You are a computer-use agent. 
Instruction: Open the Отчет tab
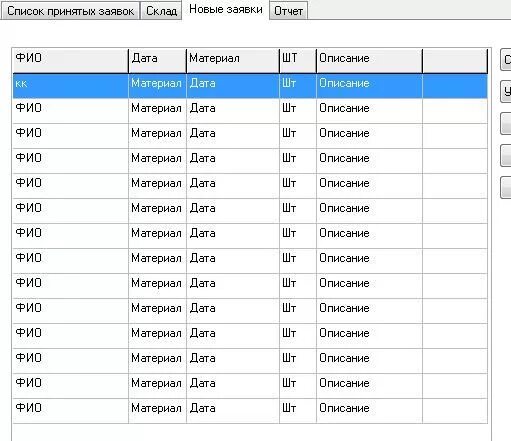[288, 11]
